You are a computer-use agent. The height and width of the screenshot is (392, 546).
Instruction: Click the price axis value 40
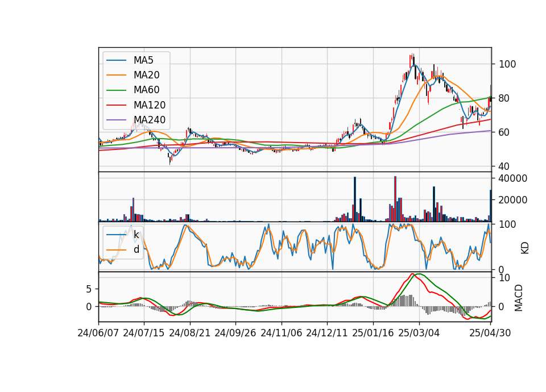[x=504, y=166]
